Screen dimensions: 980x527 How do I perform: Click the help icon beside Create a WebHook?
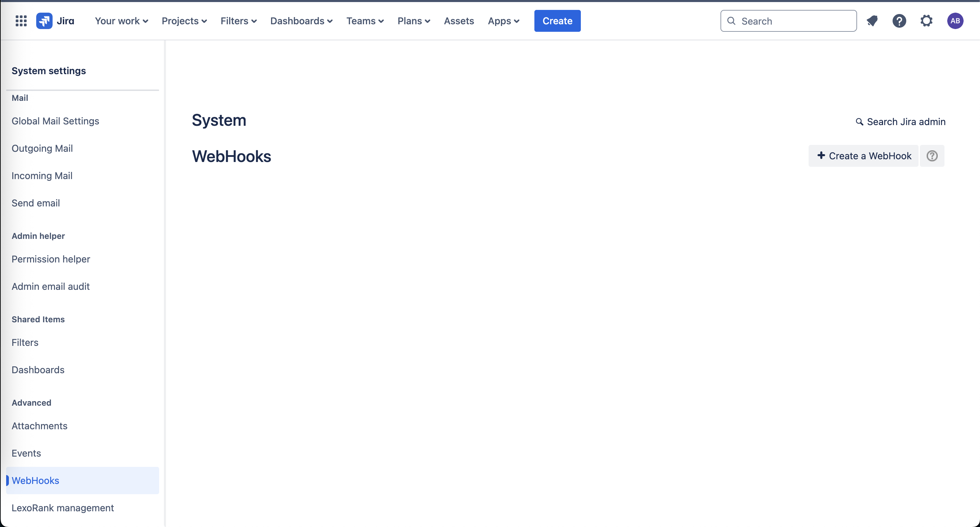[x=932, y=156]
